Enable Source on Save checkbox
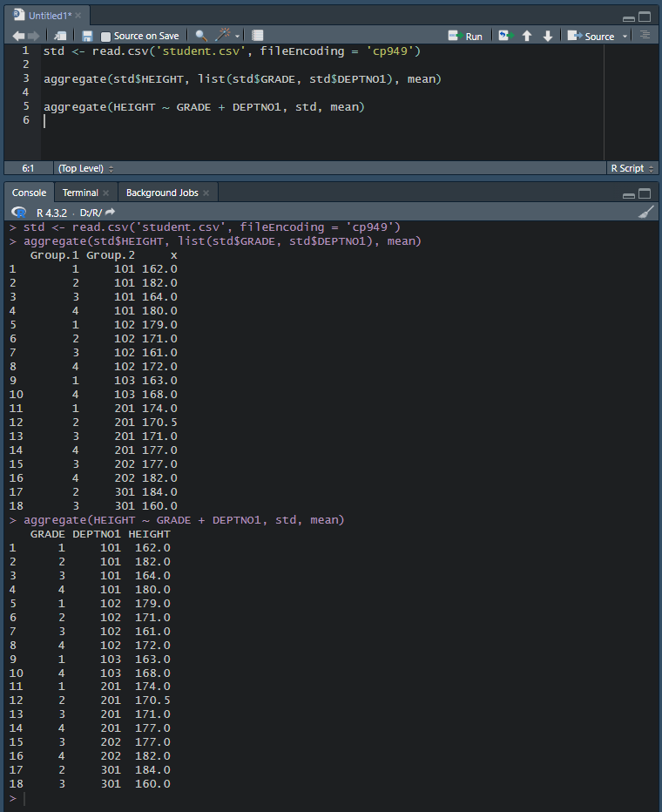The width and height of the screenshot is (662, 812). 105,37
